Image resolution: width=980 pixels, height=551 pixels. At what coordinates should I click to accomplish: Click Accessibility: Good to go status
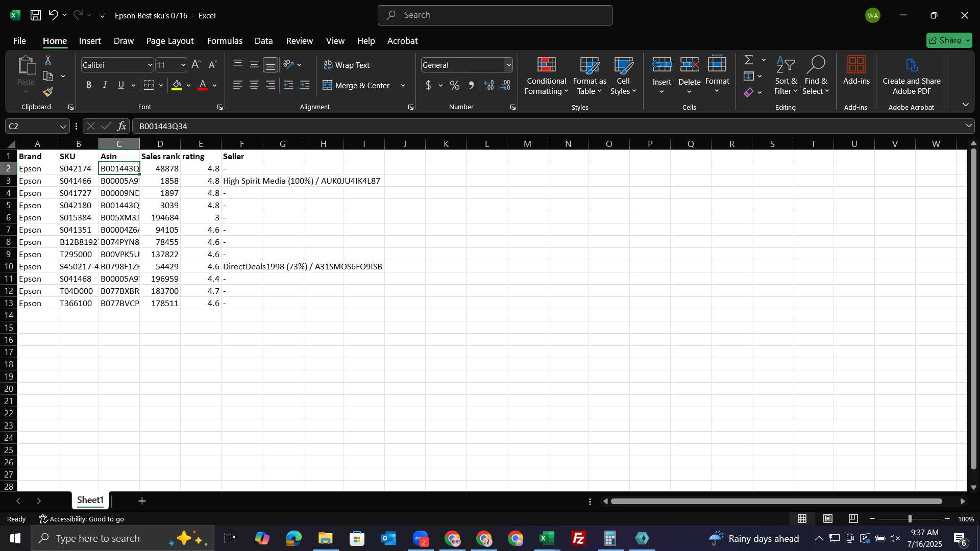click(82, 519)
